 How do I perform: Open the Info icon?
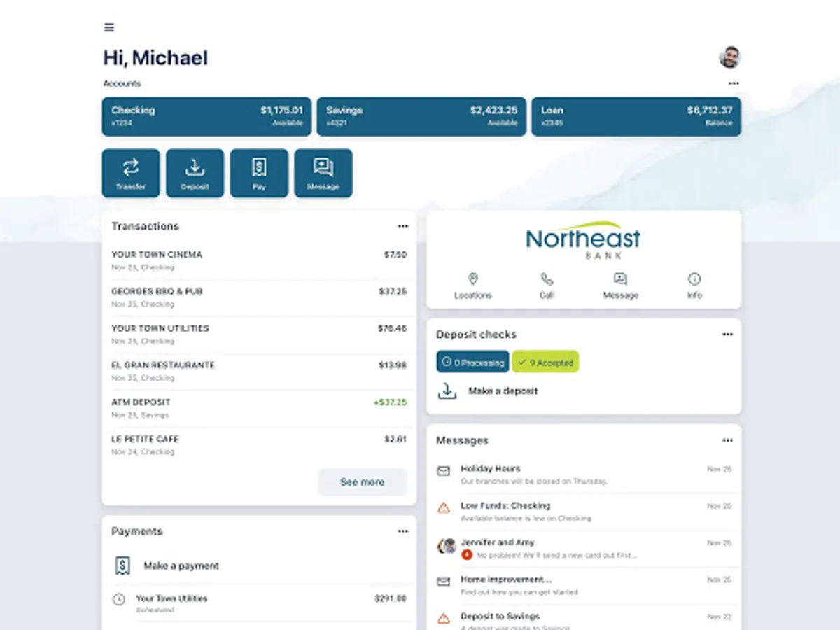694,279
